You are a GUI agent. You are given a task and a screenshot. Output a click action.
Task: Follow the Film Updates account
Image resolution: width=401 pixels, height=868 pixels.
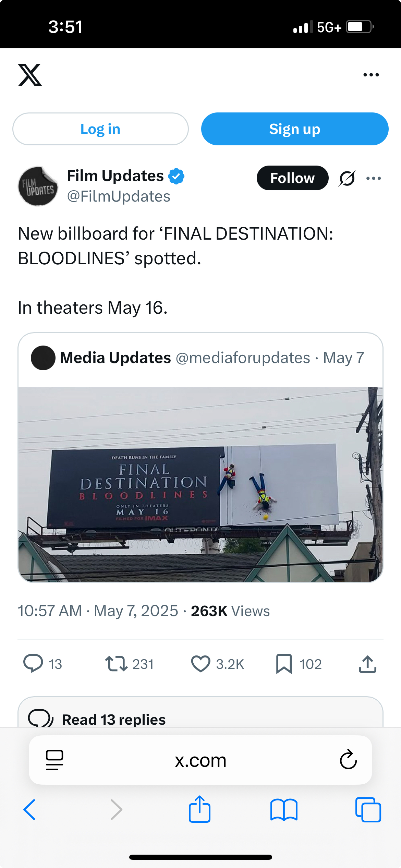[x=292, y=178]
